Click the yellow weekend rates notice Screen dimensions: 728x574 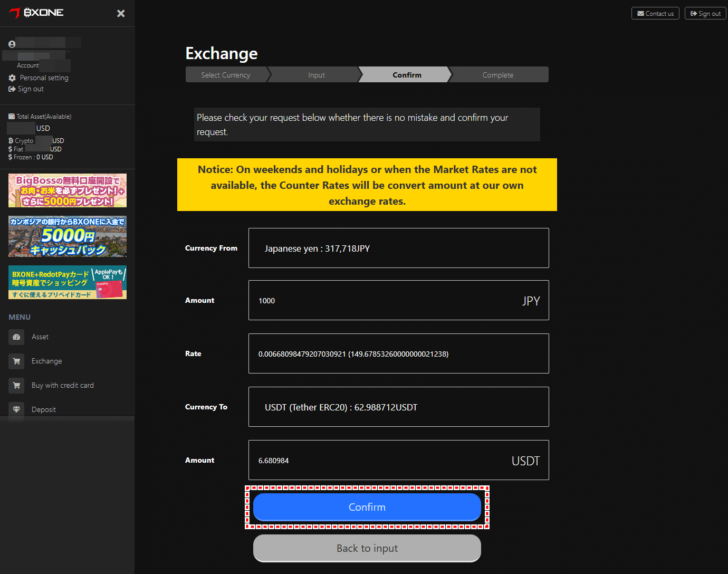pyautogui.click(x=367, y=185)
